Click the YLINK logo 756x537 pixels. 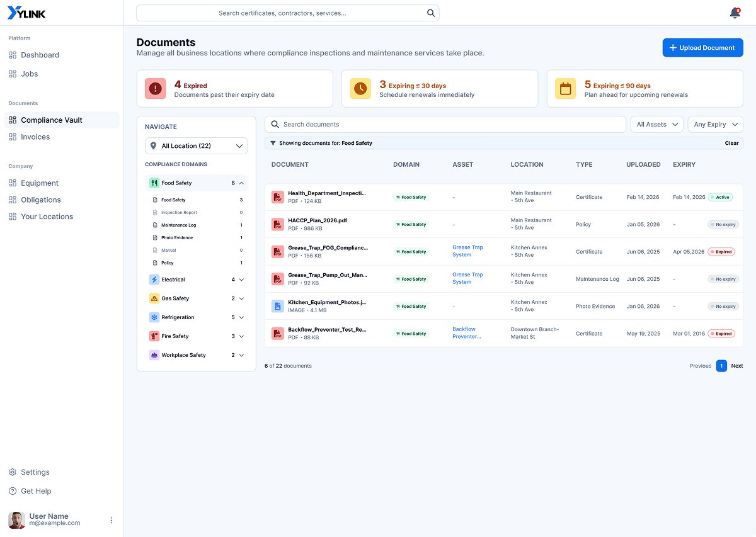pyautogui.click(x=26, y=13)
